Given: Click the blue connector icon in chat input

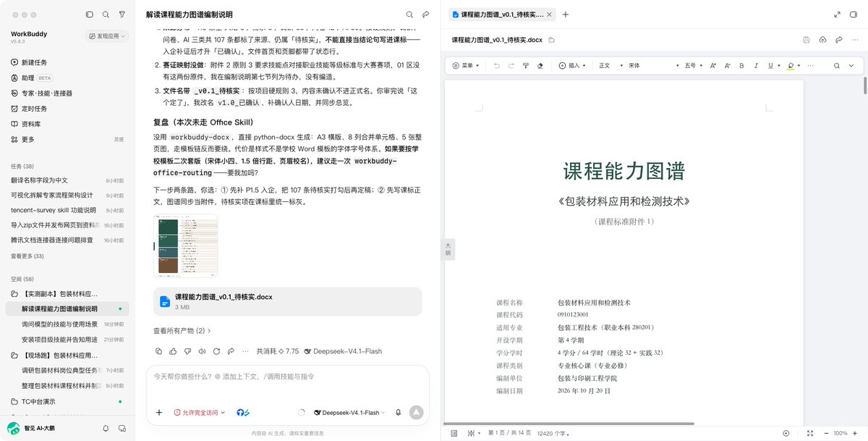Looking at the screenshot, I should click(243, 413).
